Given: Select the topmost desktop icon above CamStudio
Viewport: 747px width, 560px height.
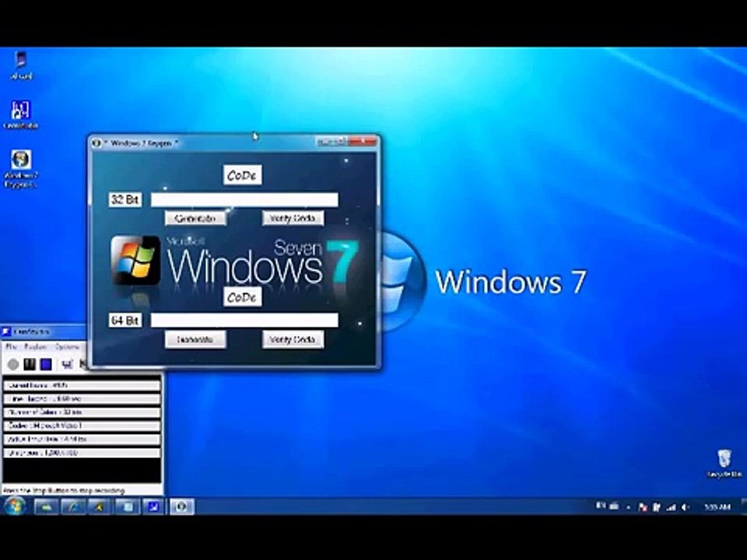Looking at the screenshot, I should (x=20, y=65).
